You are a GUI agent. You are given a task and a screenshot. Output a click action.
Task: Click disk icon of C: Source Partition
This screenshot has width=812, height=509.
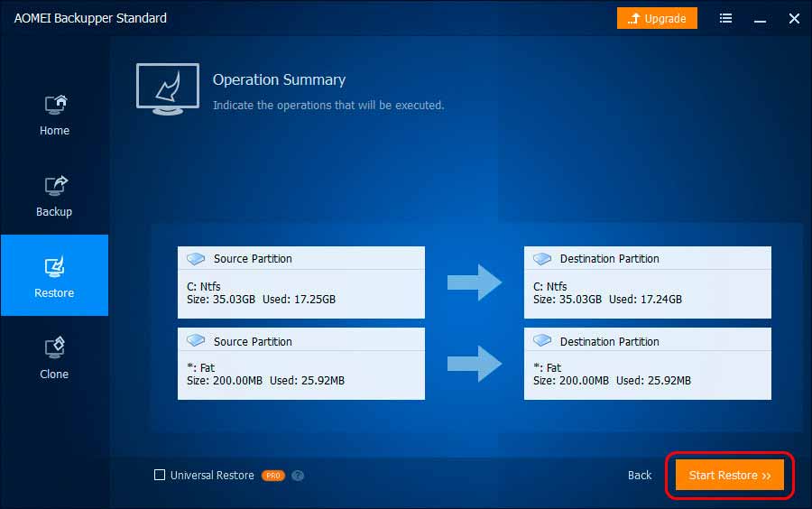196,259
